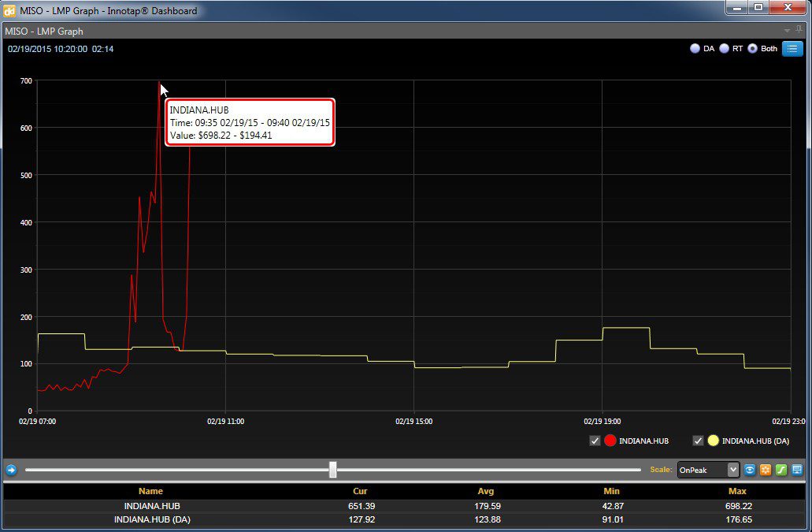
Task: Click the Scale label text
Action: (662, 469)
